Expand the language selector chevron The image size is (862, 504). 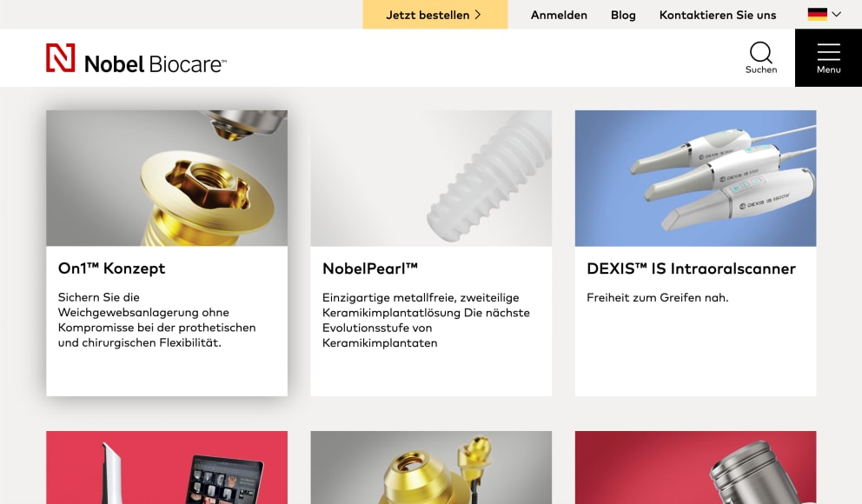[x=837, y=14]
